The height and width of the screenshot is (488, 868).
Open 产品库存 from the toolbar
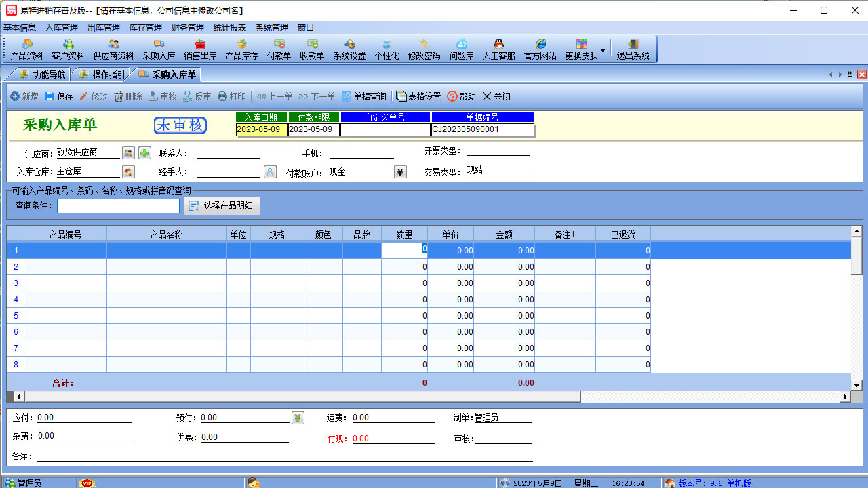241,49
